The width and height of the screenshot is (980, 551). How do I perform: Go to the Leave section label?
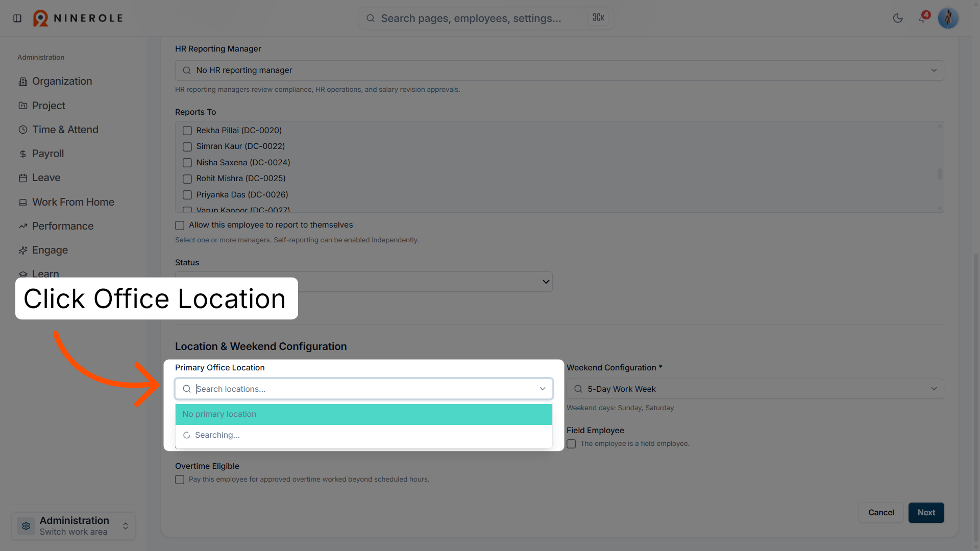(46, 178)
